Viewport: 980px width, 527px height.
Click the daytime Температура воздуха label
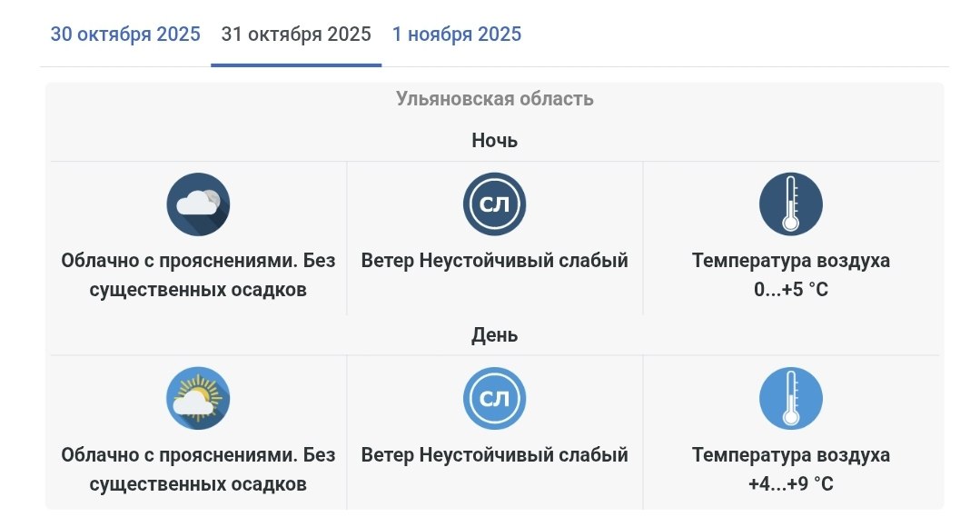tap(790, 454)
